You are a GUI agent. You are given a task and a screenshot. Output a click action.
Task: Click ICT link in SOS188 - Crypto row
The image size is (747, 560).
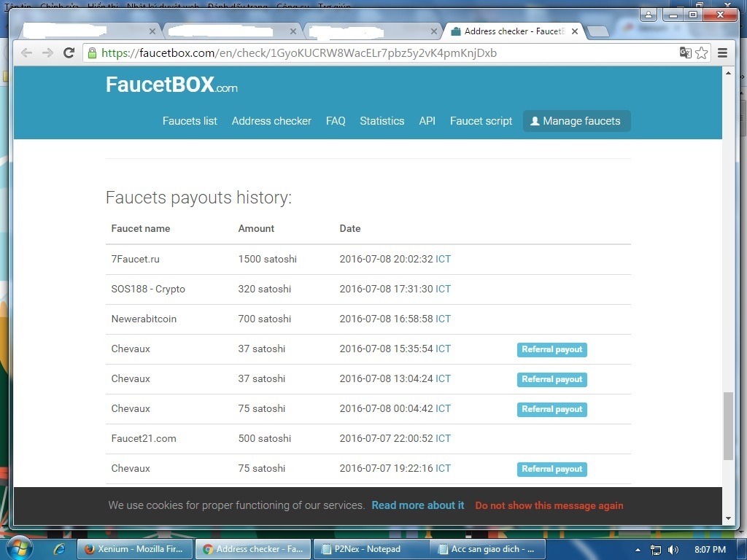(x=443, y=289)
